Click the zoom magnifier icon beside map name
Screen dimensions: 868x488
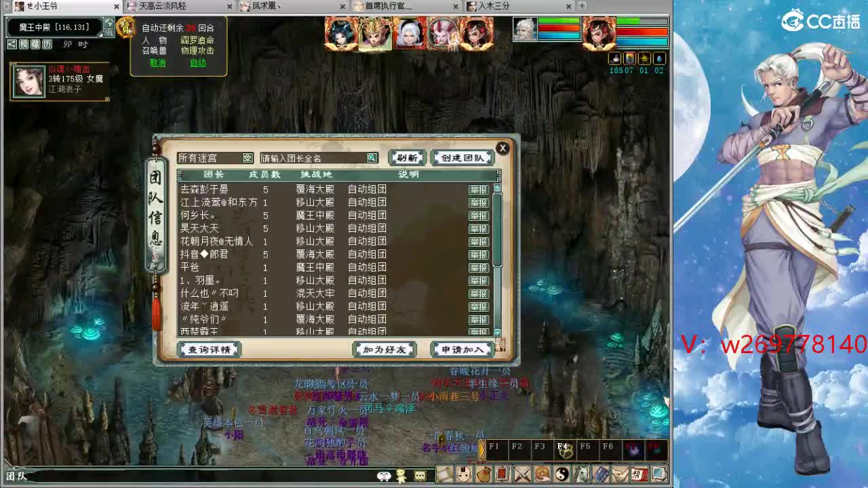108,33
